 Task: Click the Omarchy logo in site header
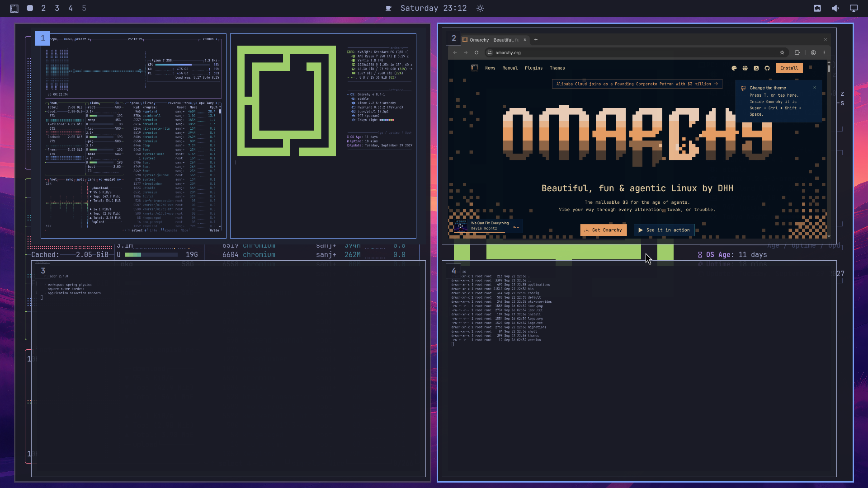475,68
